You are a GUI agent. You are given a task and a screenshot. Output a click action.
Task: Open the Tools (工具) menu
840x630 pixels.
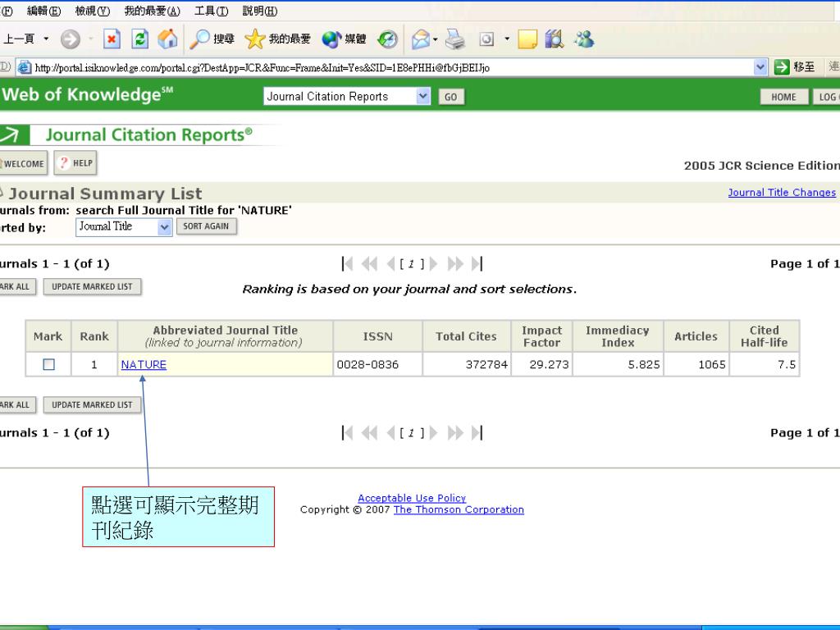click(x=211, y=11)
